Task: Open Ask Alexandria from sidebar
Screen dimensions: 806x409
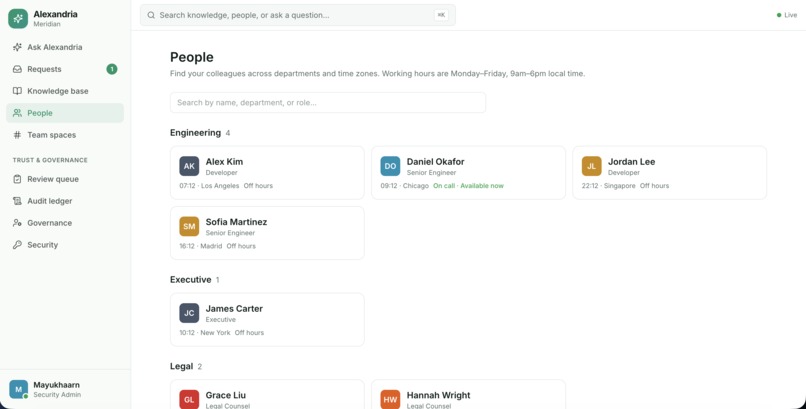Action: click(x=65, y=47)
